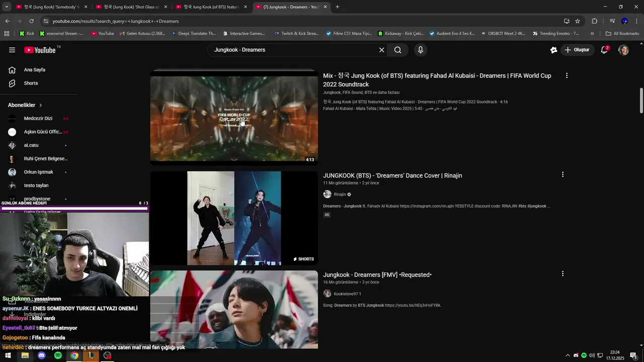Open a new browser tab
644x362 pixels.
(x=337, y=7)
